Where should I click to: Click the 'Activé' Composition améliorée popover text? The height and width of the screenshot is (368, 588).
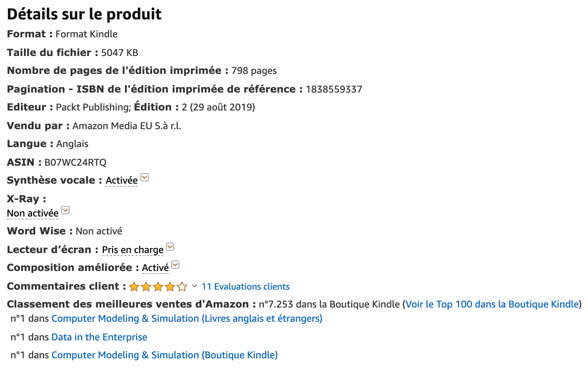pos(155,268)
